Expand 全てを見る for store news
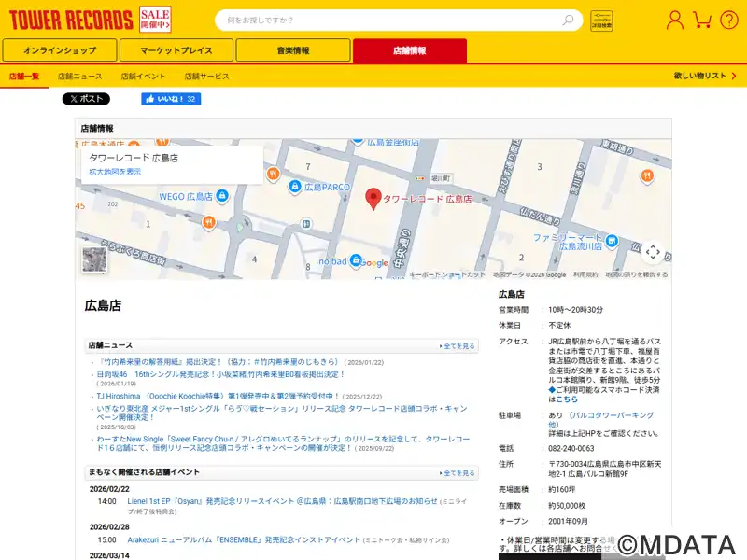Viewport: 747px width, 560px height. 458,345
